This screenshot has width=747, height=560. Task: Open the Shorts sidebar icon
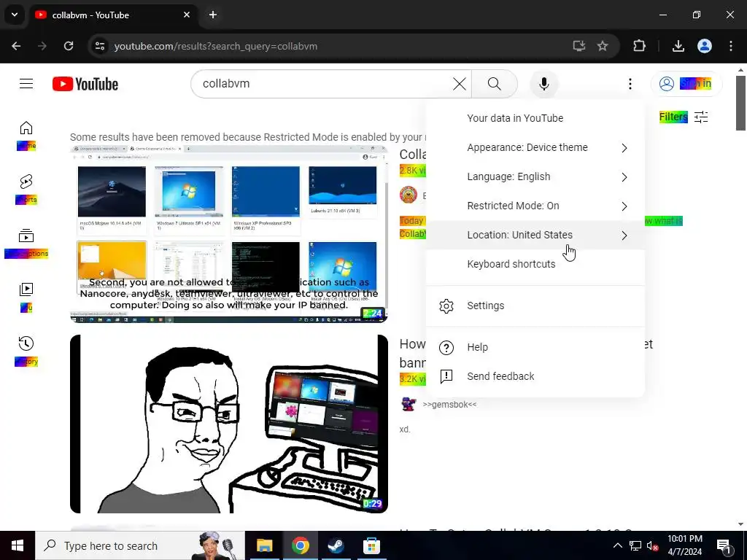(x=26, y=182)
